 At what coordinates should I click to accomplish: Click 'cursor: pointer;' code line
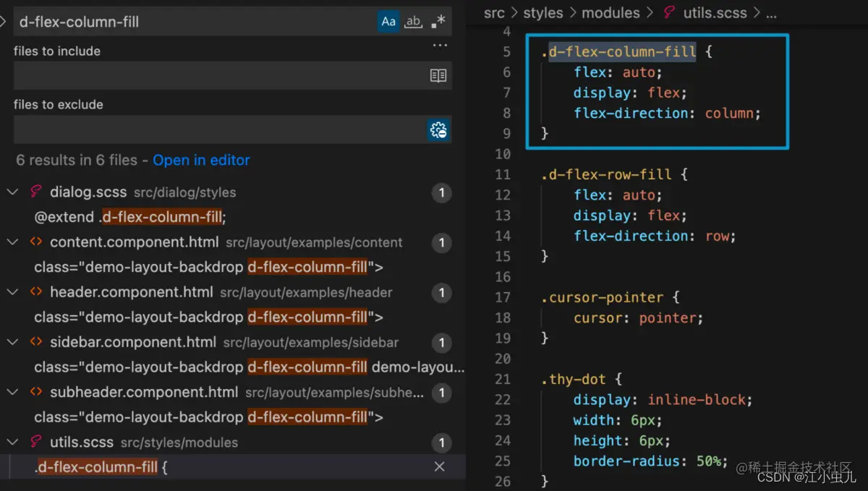pyautogui.click(x=639, y=318)
